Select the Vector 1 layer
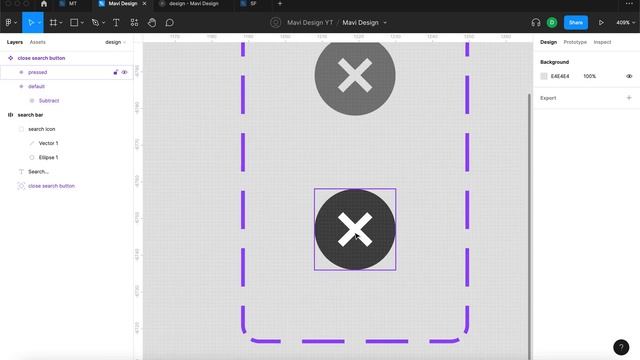The height and width of the screenshot is (360, 640). click(x=48, y=143)
